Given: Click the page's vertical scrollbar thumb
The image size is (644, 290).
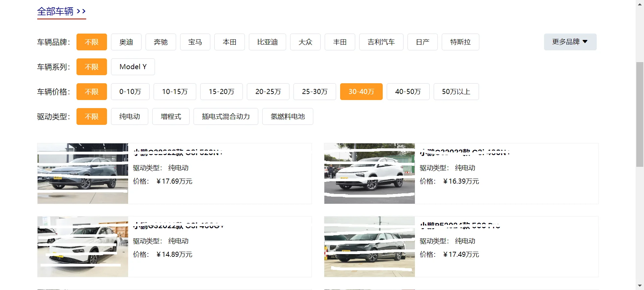Looking at the screenshot, I should (x=640, y=114).
